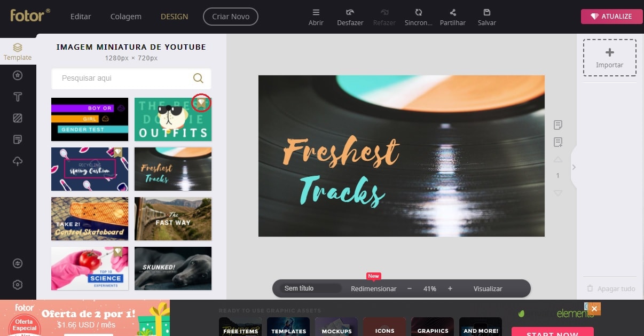The image size is (644, 336).
Task: Click the premium diamond badge on Doggie Outfits
Action: 201,103
